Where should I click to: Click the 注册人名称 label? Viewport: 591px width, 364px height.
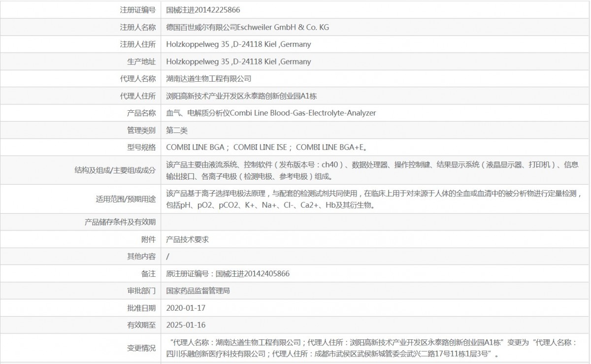138,27
